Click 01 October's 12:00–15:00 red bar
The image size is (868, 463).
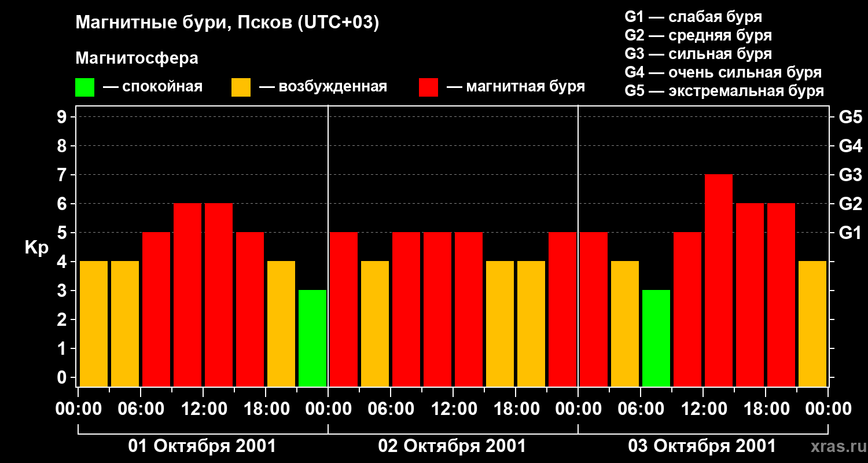pos(219,295)
